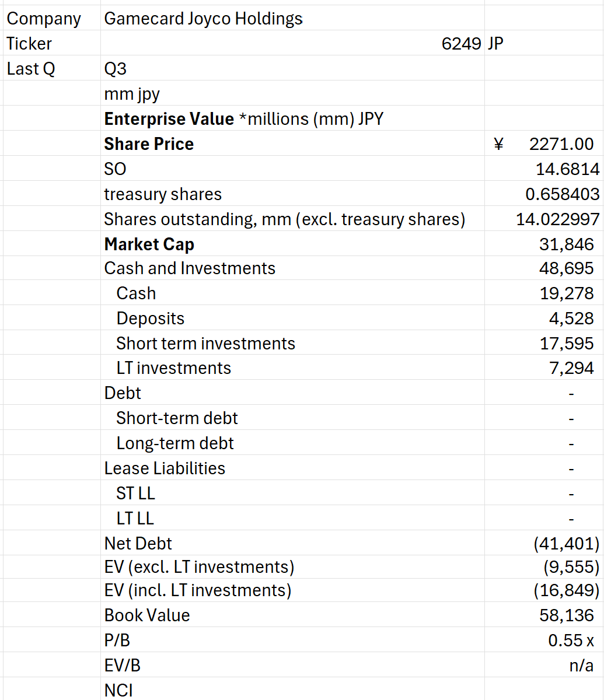The width and height of the screenshot is (604, 700).
Task: Click the 'Gamecard Joyco Holdings' cell
Action: click(x=203, y=19)
